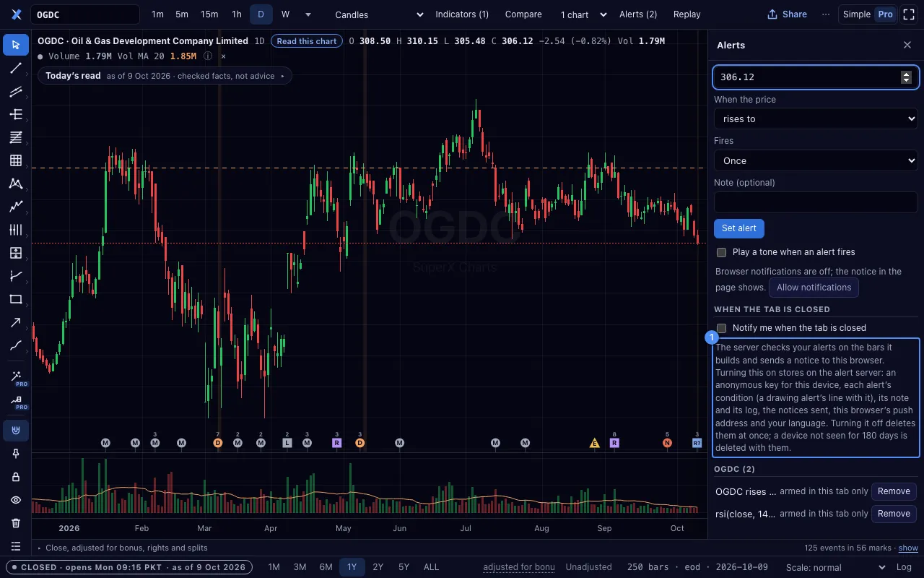The image size is (924, 578).
Task: Hide drawings with the eye icon
Action: tap(16, 500)
